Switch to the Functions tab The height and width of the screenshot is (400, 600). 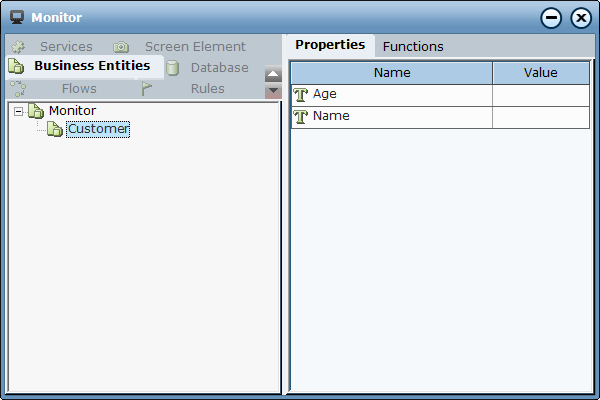(x=413, y=46)
